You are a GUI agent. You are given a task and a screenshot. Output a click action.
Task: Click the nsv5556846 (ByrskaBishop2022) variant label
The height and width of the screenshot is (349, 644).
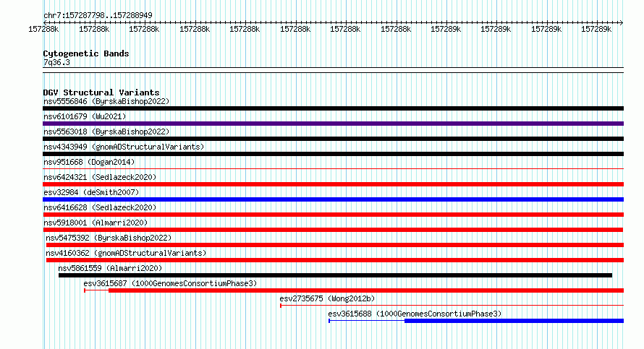pos(106,101)
